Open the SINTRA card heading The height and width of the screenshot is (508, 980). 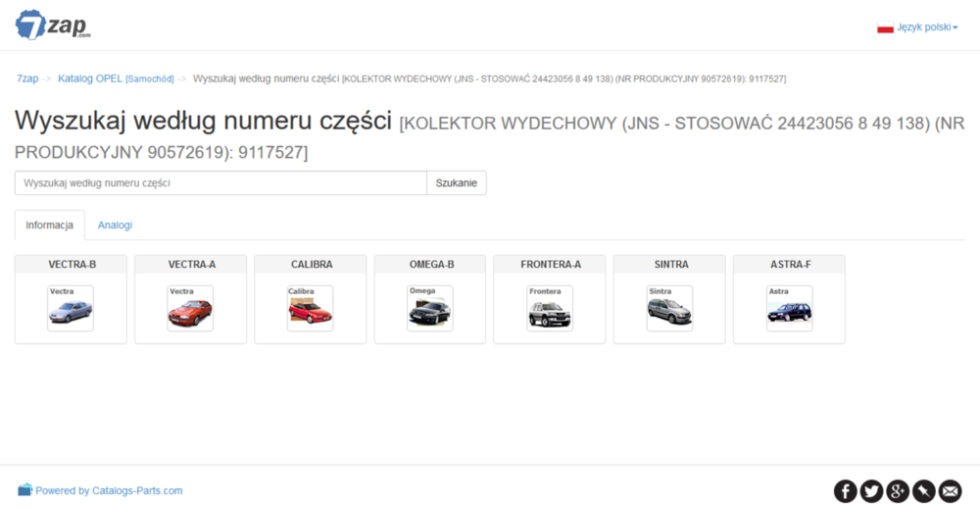670,265
